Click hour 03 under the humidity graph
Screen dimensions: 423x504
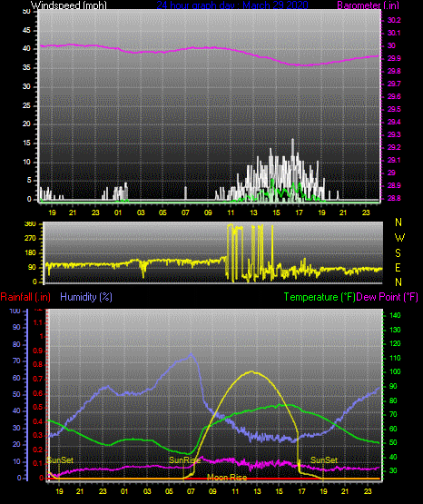click(147, 491)
